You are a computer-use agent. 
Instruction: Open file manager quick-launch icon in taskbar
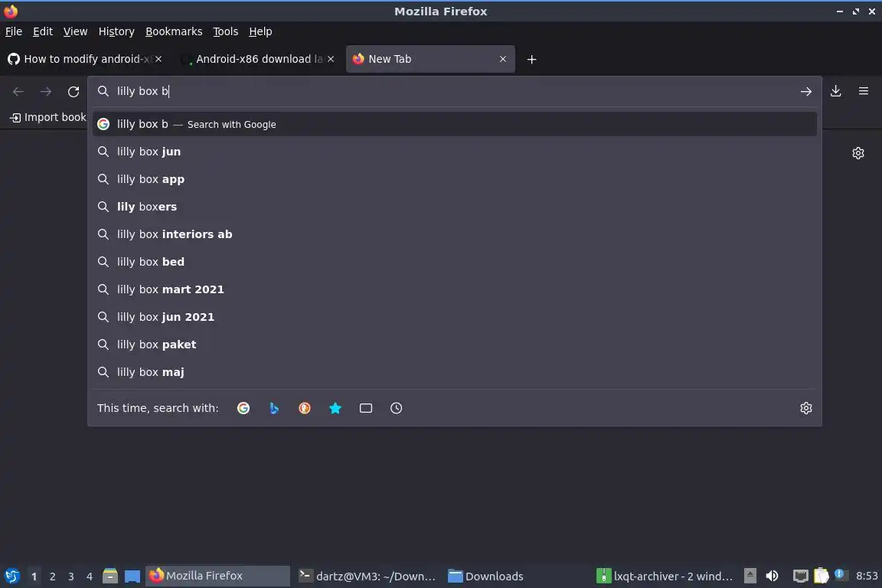point(110,576)
